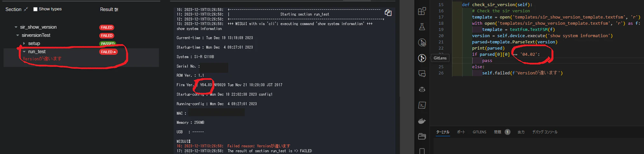
Task: Open the GitLens activity bar icon
Action: click(422, 58)
